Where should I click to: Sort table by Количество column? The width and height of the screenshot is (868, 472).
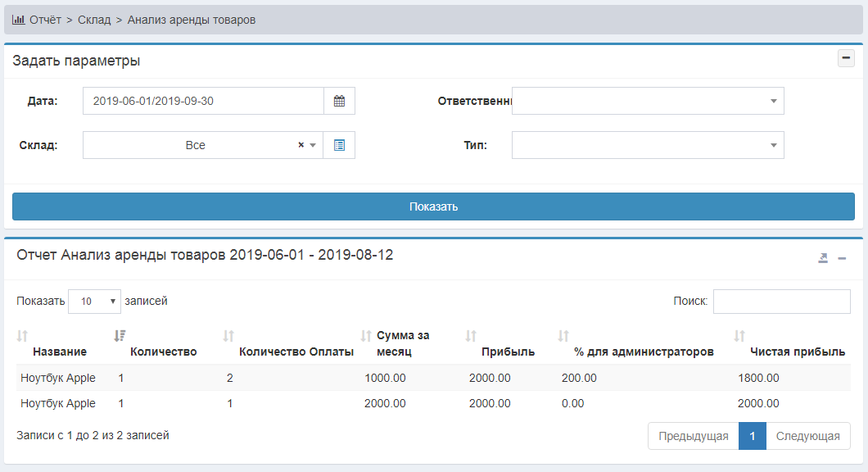pos(163,352)
